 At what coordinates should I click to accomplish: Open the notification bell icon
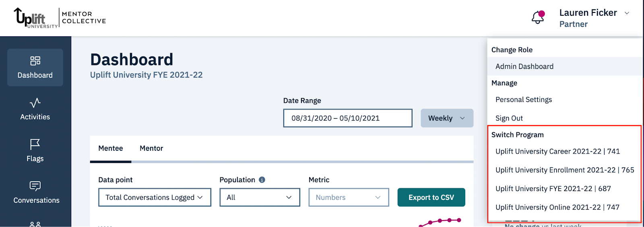538,17
